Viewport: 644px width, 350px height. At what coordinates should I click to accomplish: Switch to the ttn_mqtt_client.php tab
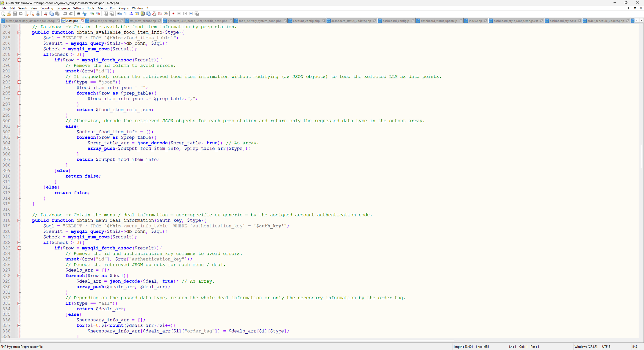click(143, 21)
